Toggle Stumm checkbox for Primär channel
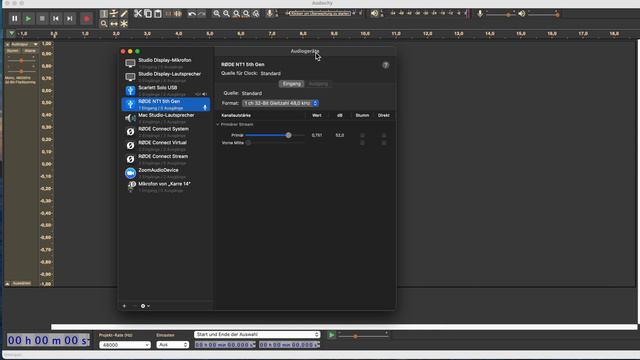The height and width of the screenshot is (360, 640). click(x=362, y=135)
